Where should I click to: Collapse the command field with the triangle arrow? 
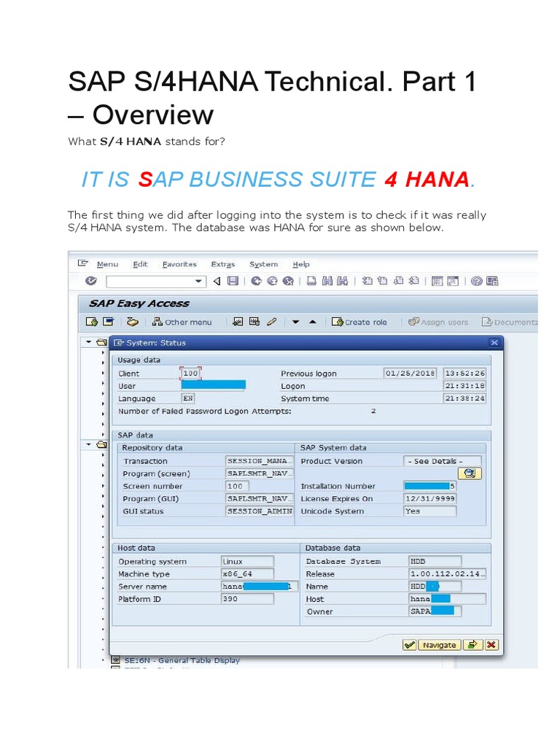click(x=217, y=281)
